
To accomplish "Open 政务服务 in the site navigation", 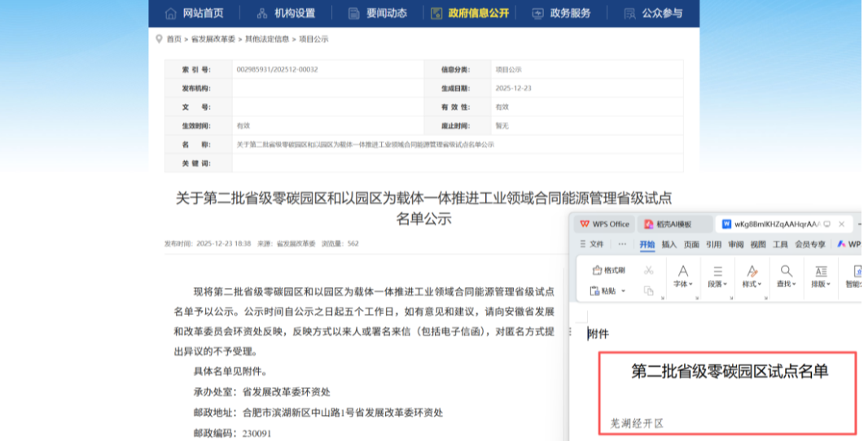I will [x=570, y=13].
